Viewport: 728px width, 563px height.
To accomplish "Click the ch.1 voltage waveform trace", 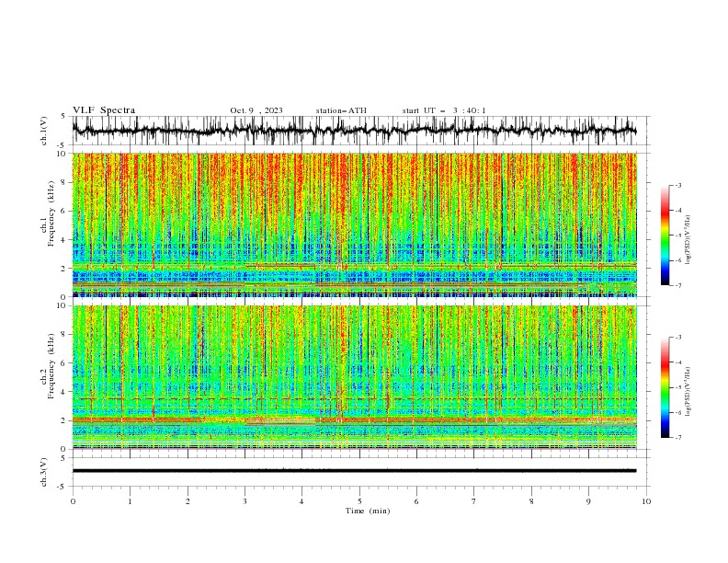I will [354, 131].
